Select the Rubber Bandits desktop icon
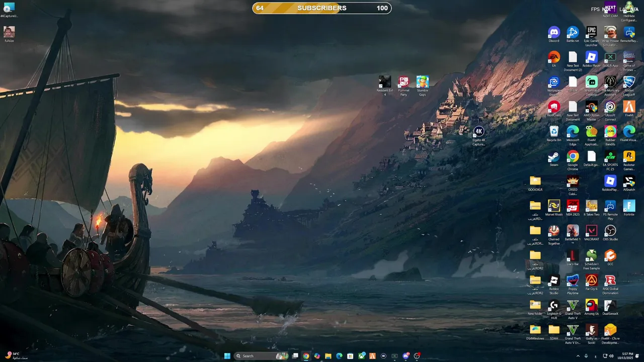 pos(610,136)
